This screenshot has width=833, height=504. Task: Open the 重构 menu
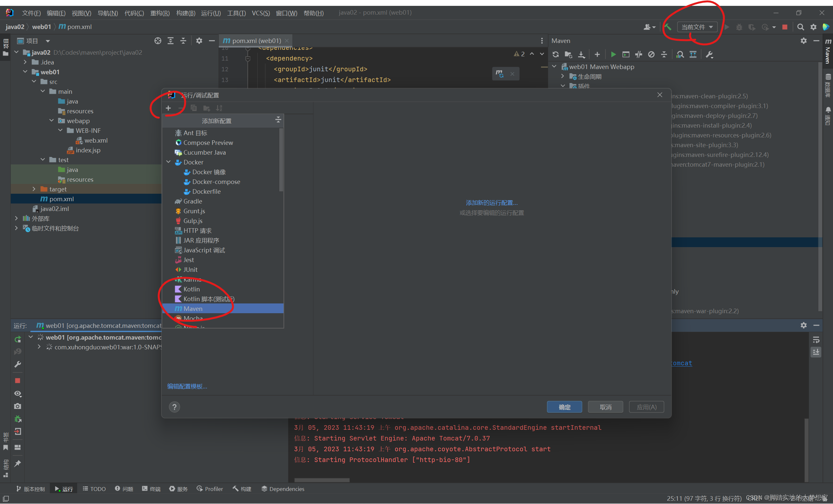point(160,13)
